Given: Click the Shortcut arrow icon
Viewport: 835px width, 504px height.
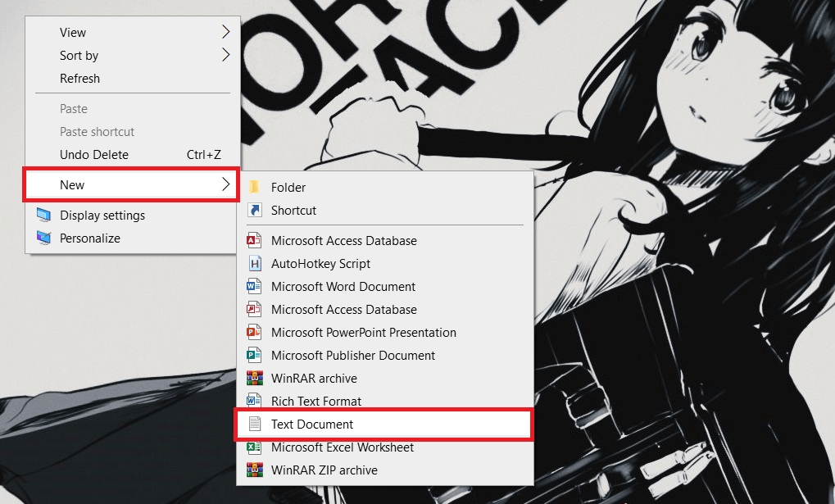Looking at the screenshot, I should click(255, 211).
